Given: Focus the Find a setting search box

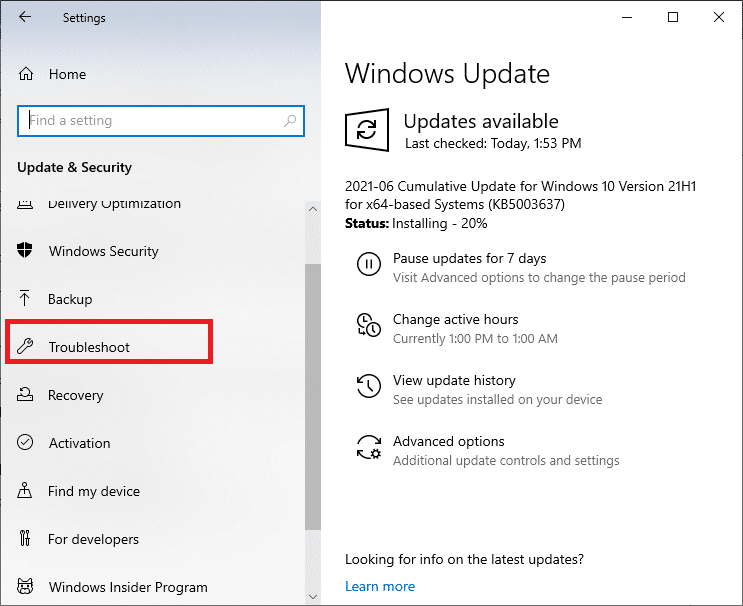Looking at the screenshot, I should [x=161, y=121].
